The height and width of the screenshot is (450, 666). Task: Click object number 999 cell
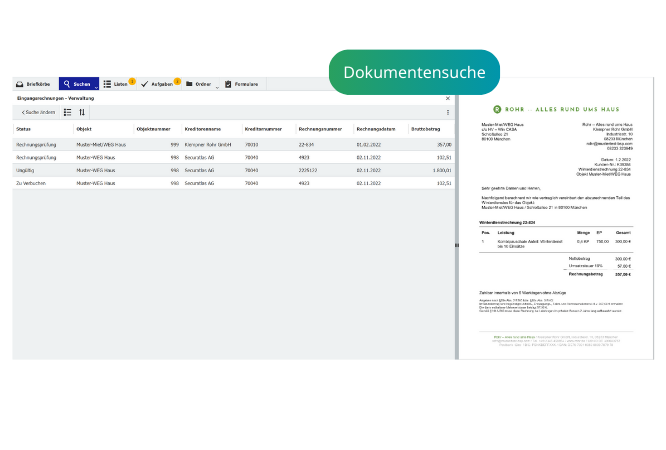(x=175, y=145)
